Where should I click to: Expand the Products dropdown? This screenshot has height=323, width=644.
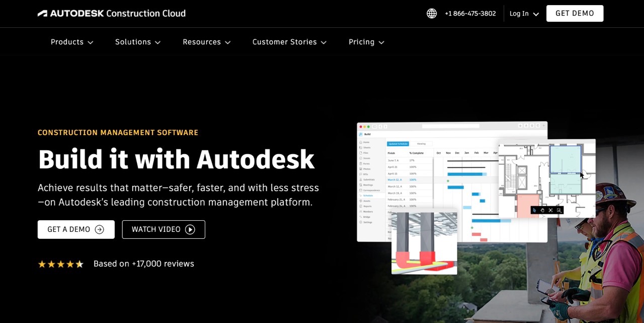71,42
